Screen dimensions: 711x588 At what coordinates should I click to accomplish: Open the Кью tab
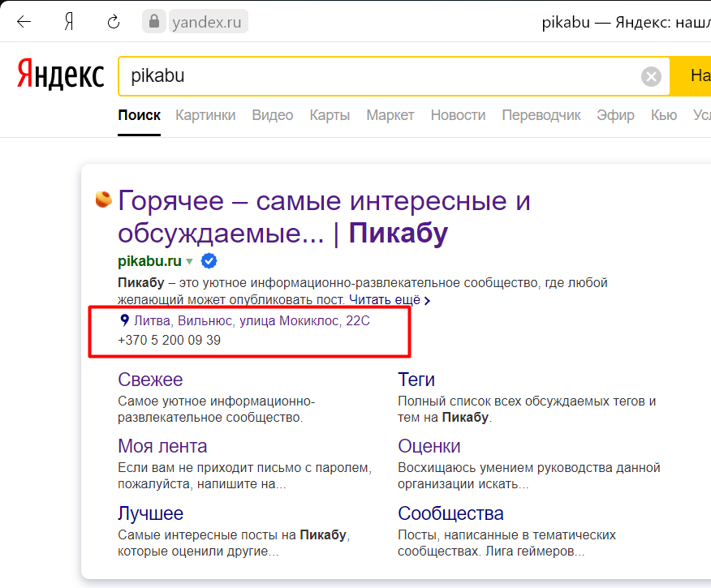[664, 115]
